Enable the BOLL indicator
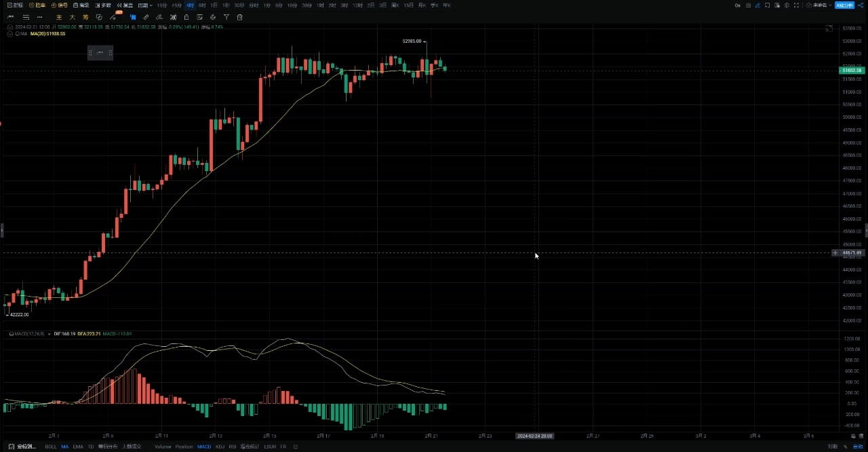 coord(51,447)
